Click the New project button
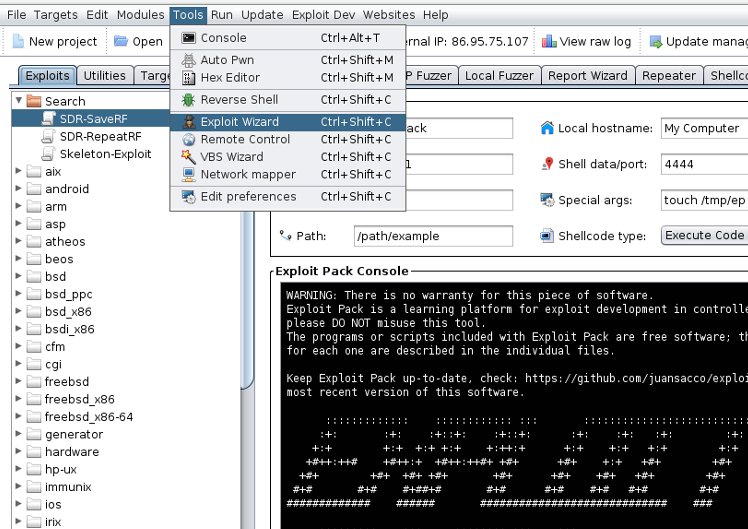Image resolution: width=748 pixels, height=529 pixels. tap(55, 41)
